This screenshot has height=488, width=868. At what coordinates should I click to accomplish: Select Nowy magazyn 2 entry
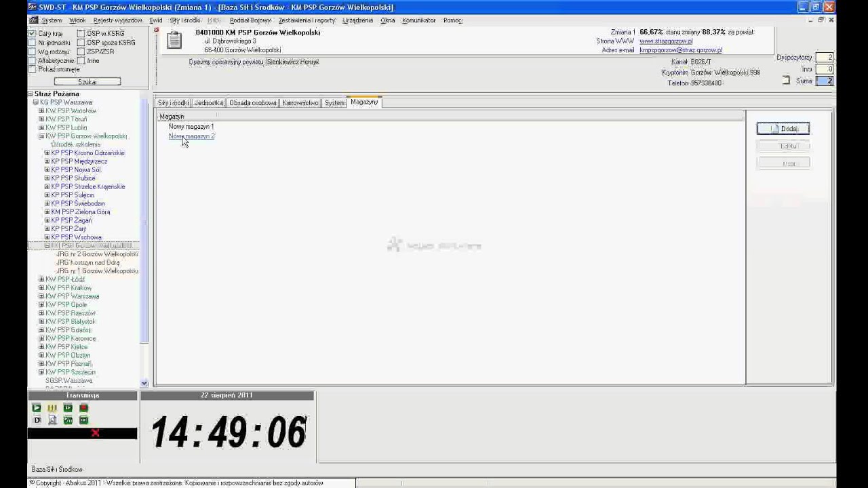tap(191, 136)
